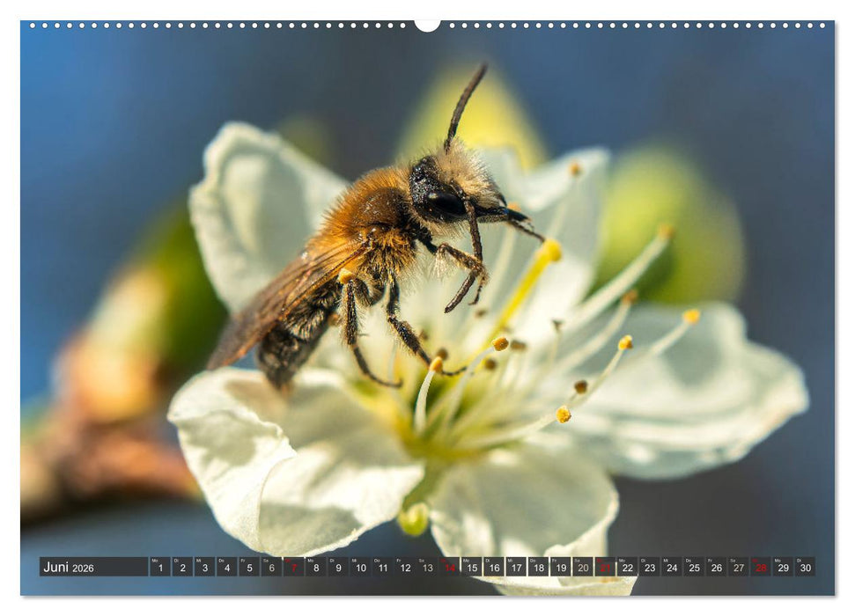Click the 'Di' weekday abbreviation above June 2
The image size is (855, 616).
(177, 561)
